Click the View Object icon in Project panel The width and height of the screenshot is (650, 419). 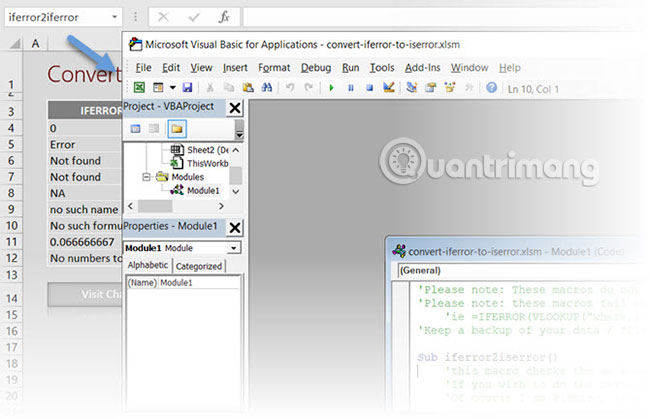[154, 129]
